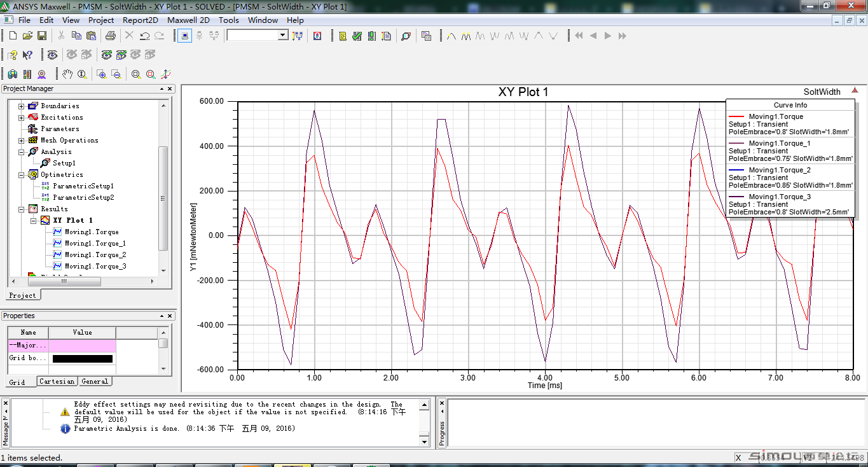This screenshot has height=467, width=868.
Task: Click the Project Manager horizontal scrollbar thumb
Action: [x=64, y=281]
